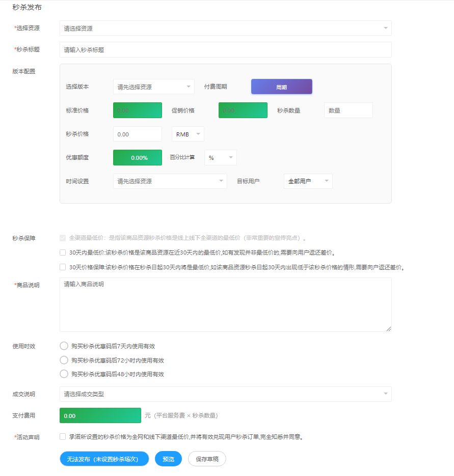Click the 预览 preview button
The height and width of the screenshot is (476, 454).
pos(168,459)
